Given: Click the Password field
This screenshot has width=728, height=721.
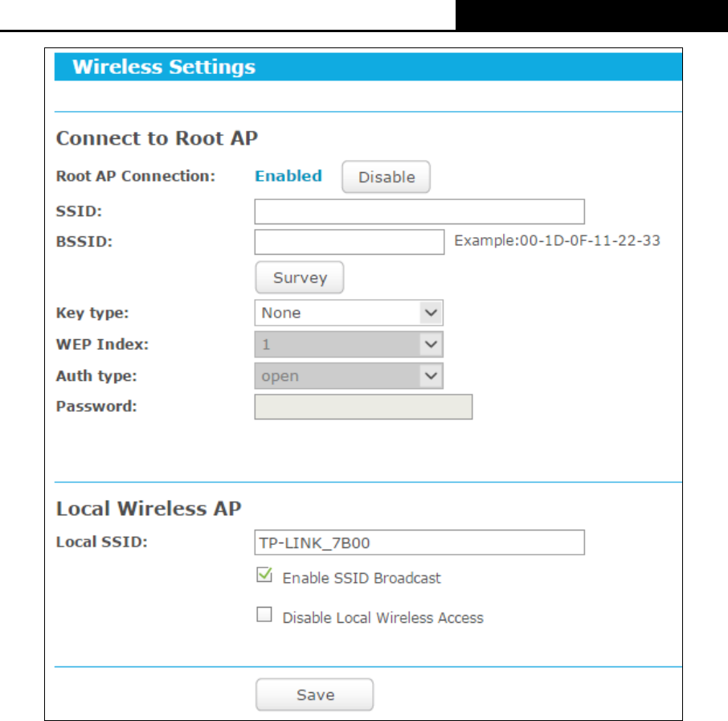Looking at the screenshot, I should click(363, 407).
